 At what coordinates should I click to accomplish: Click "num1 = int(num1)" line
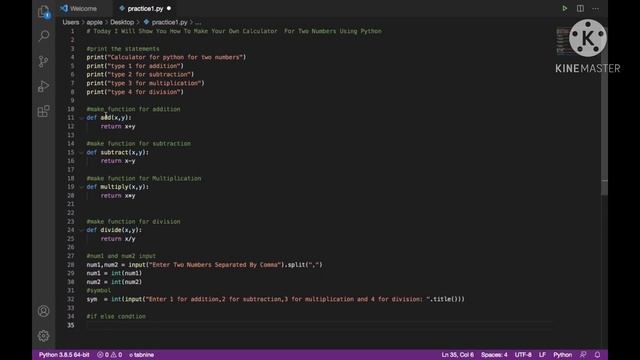point(114,273)
